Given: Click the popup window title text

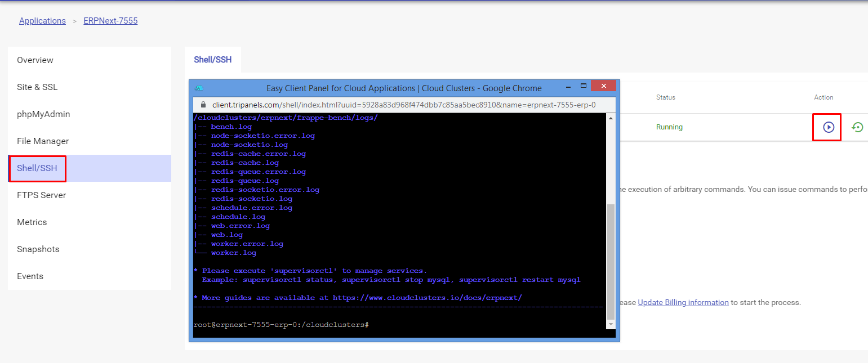Looking at the screenshot, I should (404, 88).
